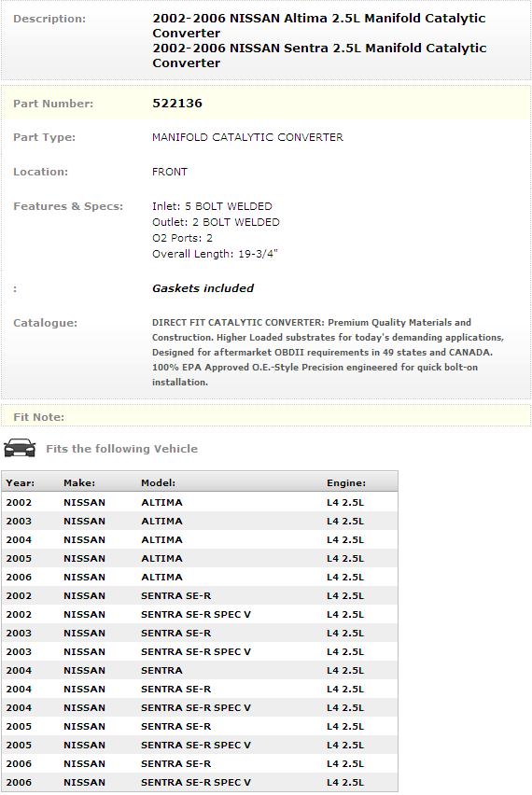
Task: Click NISSAN in the 2005 ALTIMA row
Action: pyautogui.click(x=84, y=559)
